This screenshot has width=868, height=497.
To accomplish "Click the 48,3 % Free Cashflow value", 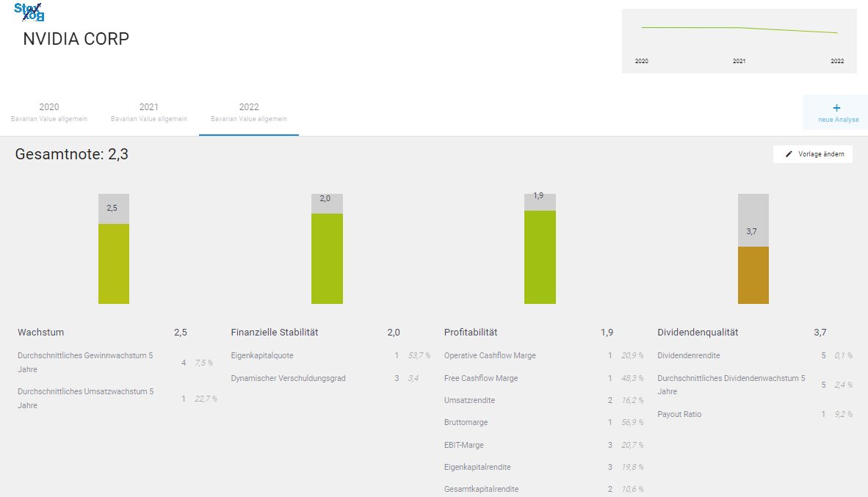I will tap(632, 378).
